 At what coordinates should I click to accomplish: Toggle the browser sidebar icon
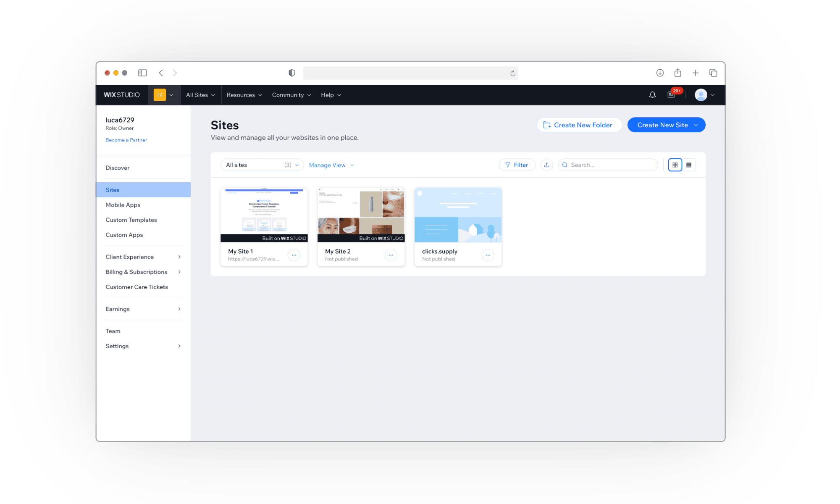pyautogui.click(x=142, y=73)
